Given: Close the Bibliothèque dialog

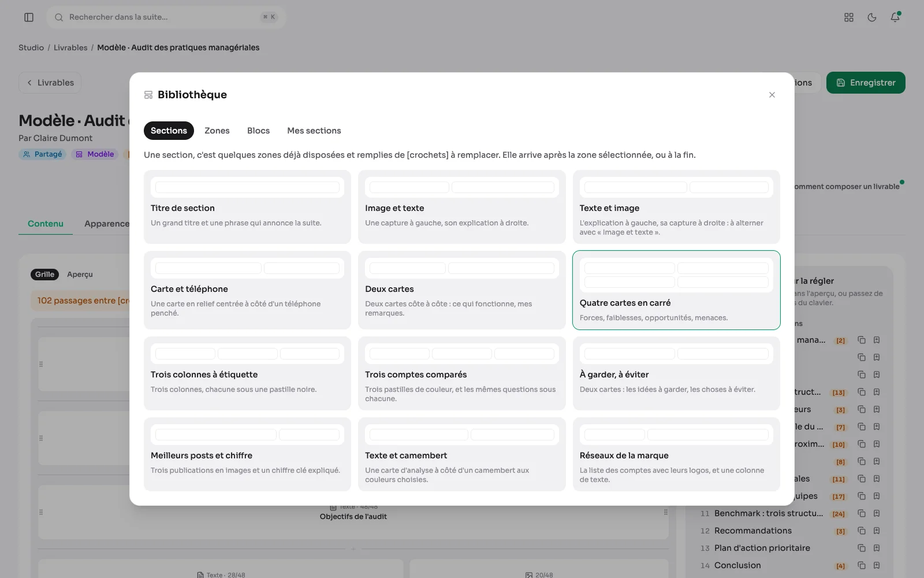Looking at the screenshot, I should coord(772,95).
